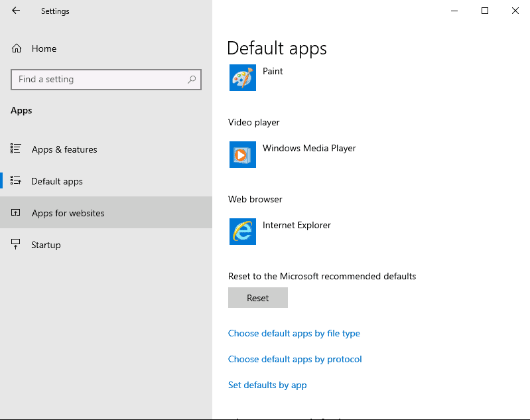
Task: Open Choose default apps by protocol
Action: tap(295, 359)
